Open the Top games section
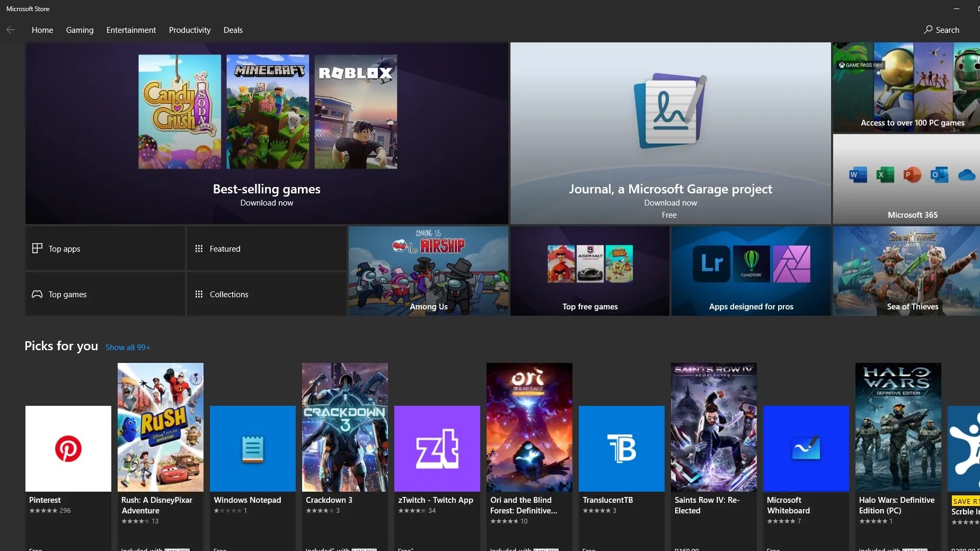The image size is (980, 551). (104, 294)
